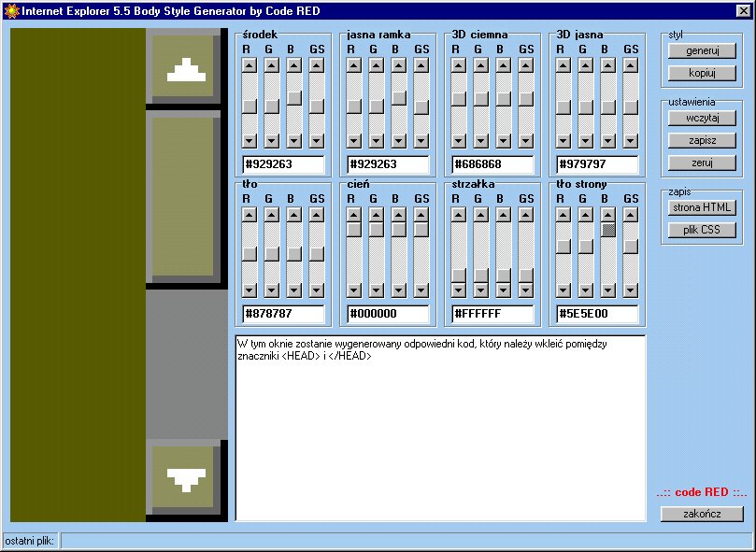Click the cień hex field #000000

point(388,314)
